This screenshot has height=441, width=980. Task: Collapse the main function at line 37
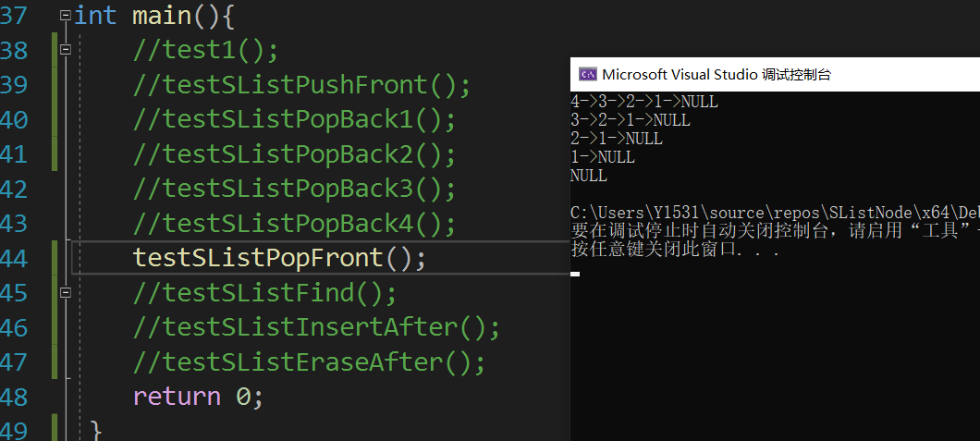66,16
